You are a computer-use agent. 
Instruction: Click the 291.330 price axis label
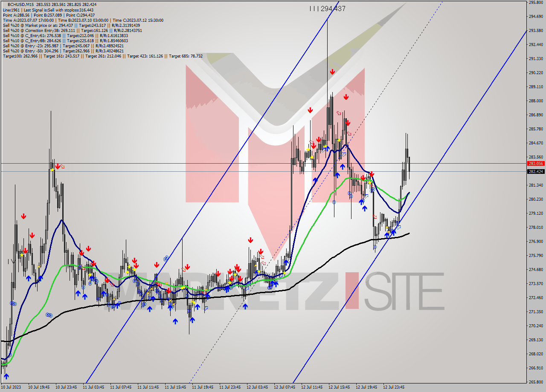pos(535,58)
